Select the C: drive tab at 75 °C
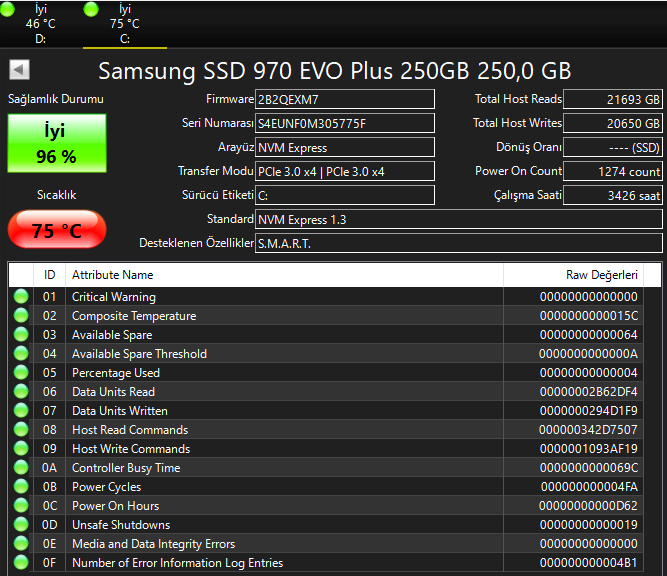Screen dimensions: 667x576 [x=125, y=24]
